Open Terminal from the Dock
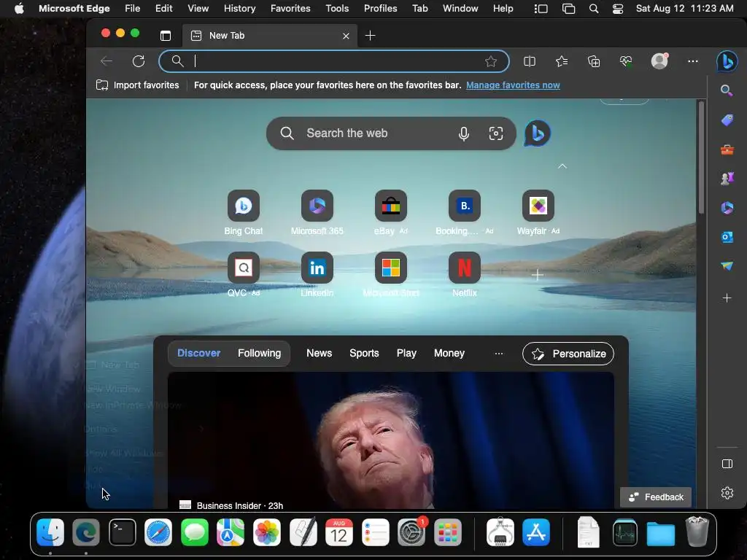747x560 pixels. (x=123, y=532)
